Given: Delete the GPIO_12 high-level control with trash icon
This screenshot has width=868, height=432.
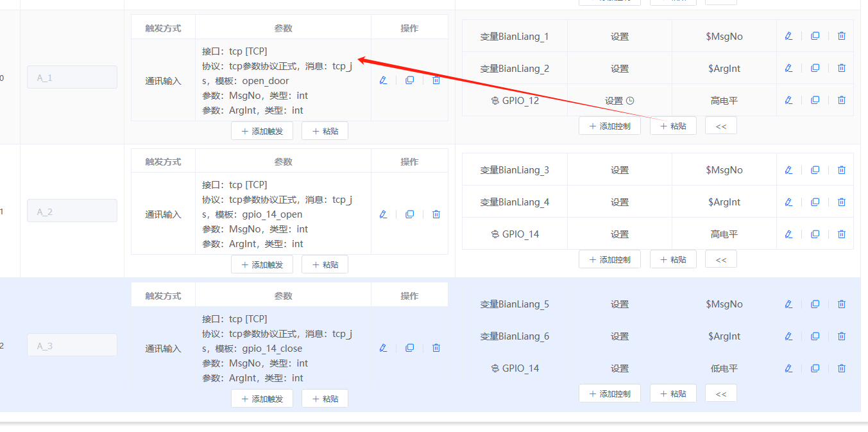Looking at the screenshot, I should [841, 99].
